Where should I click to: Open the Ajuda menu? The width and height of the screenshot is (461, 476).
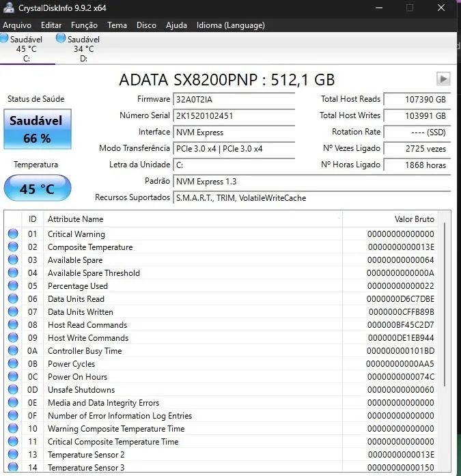(176, 25)
